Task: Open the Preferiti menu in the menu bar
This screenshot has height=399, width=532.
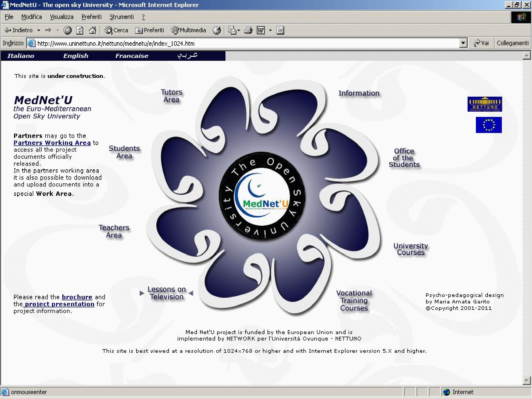Action: (91, 17)
